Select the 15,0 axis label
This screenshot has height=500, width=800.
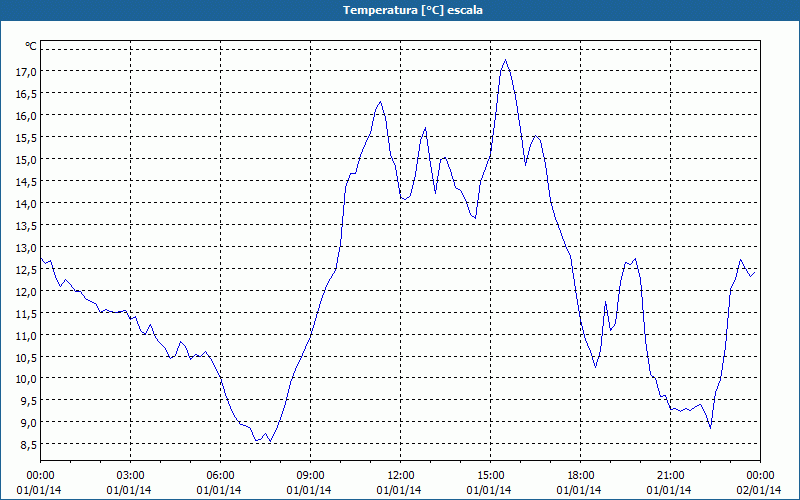[x=26, y=160]
